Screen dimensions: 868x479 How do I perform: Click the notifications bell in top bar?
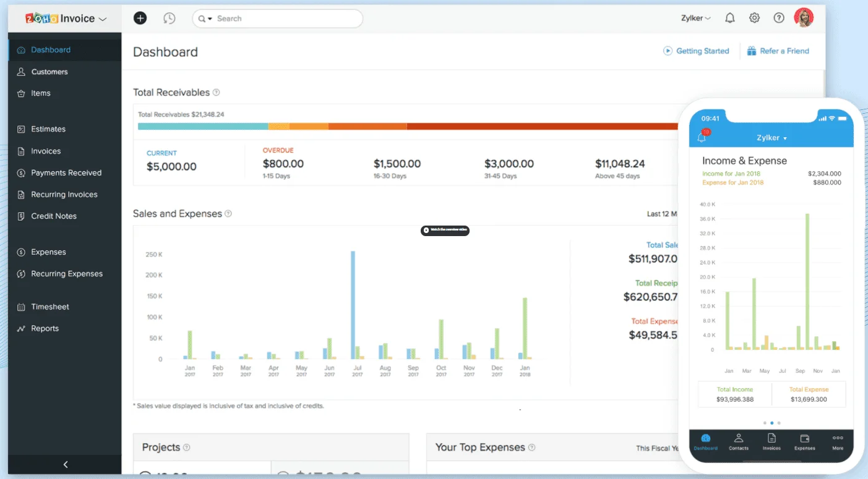click(730, 19)
